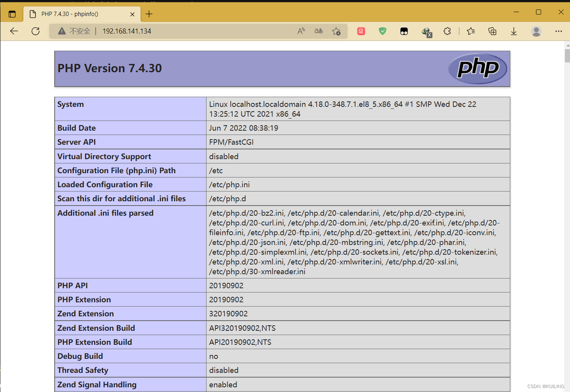570x392 pixels.
Task: Click the 'enabled' value for Zend Signal Handling
Action: 223,385
